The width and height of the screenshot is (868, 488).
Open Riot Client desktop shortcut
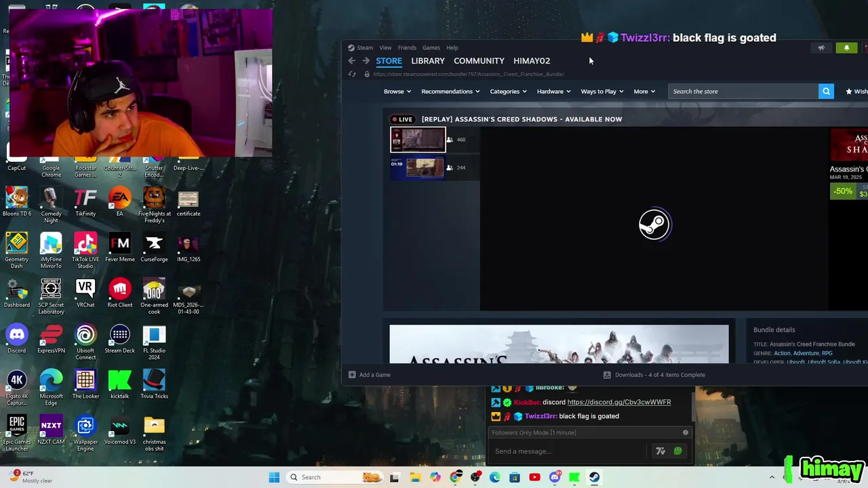pos(119,293)
